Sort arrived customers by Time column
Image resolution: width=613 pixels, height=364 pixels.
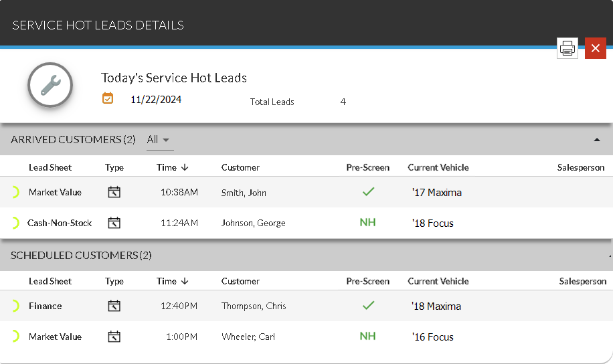tap(172, 167)
